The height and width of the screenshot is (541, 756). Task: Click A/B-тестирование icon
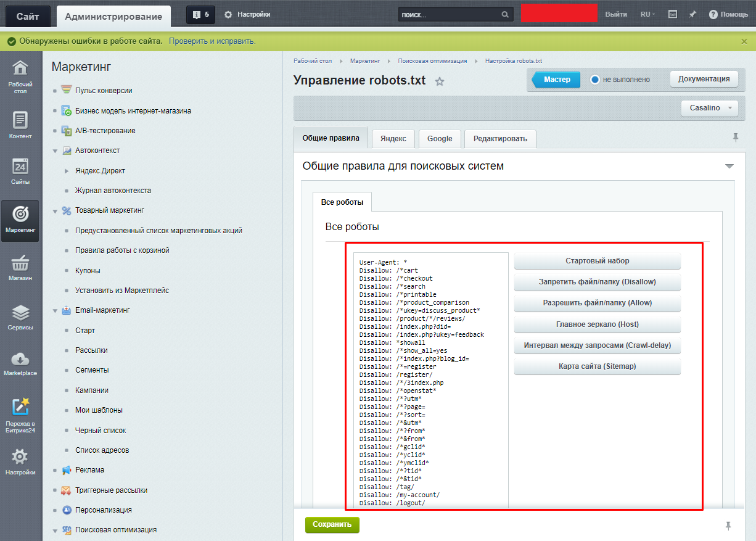pyautogui.click(x=66, y=131)
